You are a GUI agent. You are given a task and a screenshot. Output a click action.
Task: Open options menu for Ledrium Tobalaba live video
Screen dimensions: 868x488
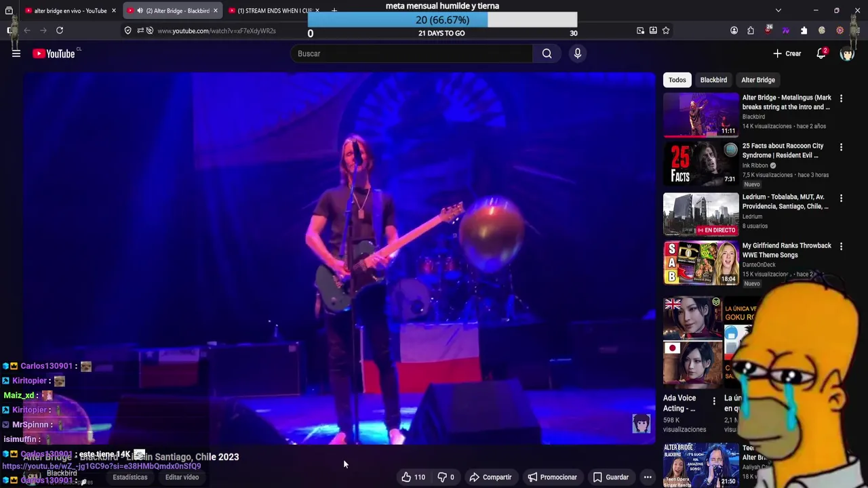[841, 199]
